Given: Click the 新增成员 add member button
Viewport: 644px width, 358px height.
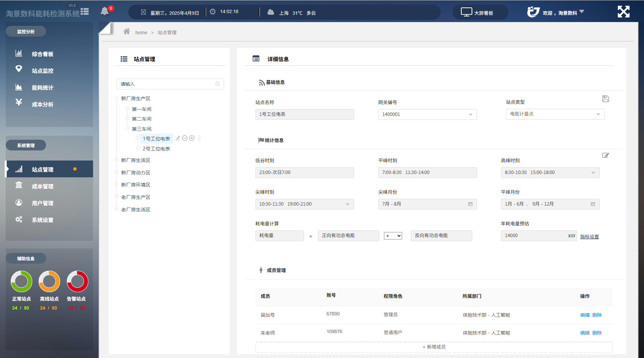Looking at the screenshot, I should pos(434,347).
